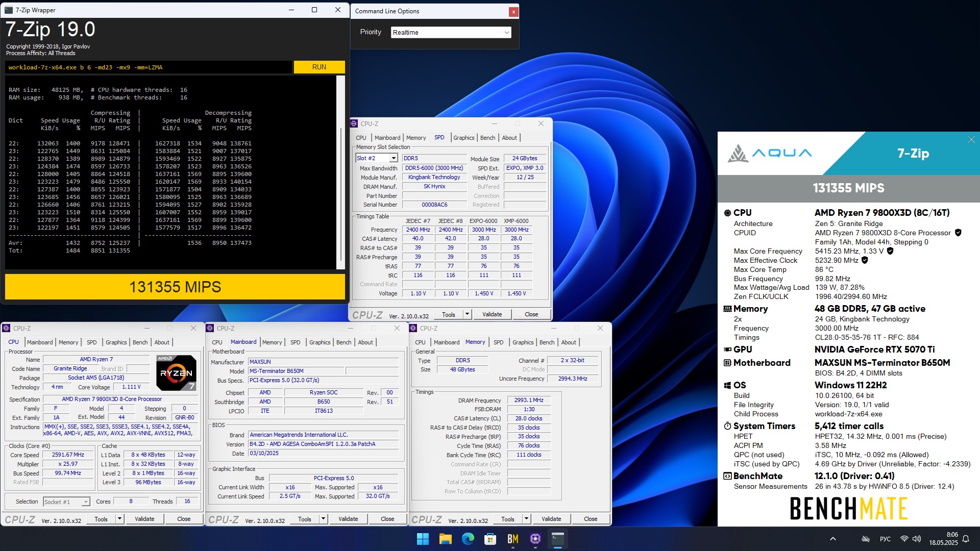Image resolution: width=980 pixels, height=551 pixels.
Task: Launch Microsoft Edge from taskbar
Action: pyautogui.click(x=468, y=539)
